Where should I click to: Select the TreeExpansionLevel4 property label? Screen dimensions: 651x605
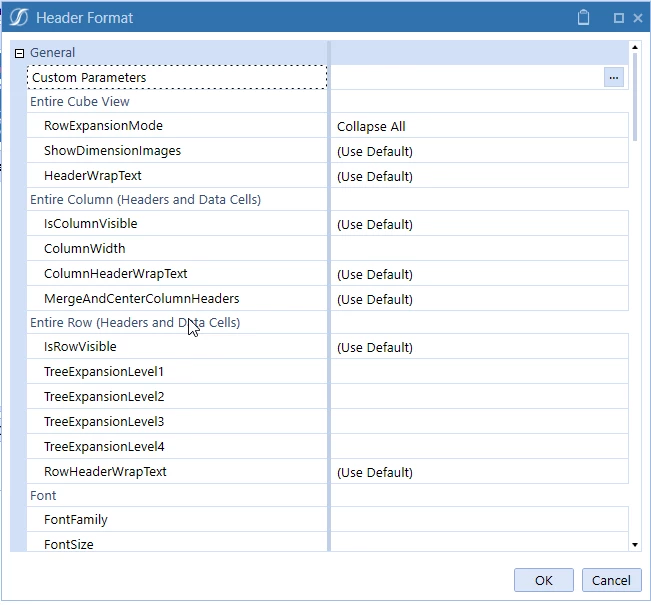[104, 446]
